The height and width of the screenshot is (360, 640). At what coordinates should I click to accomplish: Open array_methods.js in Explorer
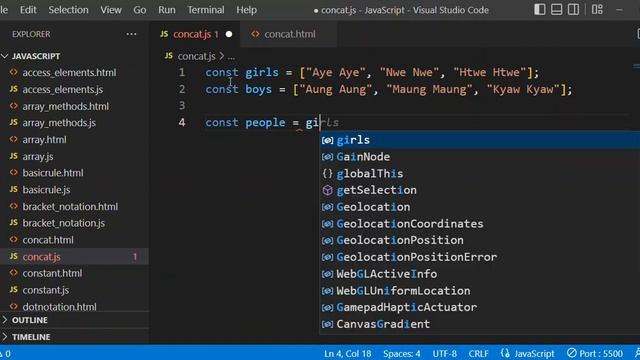click(59, 123)
